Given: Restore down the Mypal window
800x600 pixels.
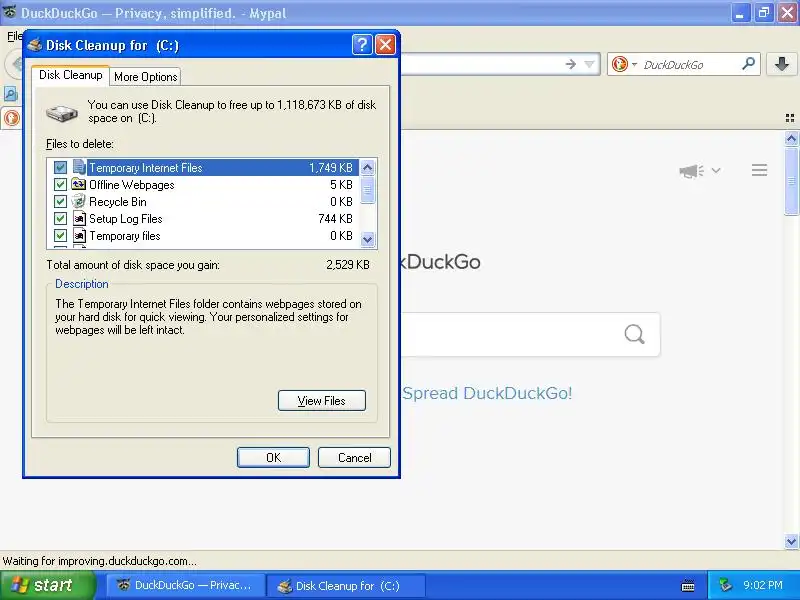Looking at the screenshot, I should pos(764,13).
